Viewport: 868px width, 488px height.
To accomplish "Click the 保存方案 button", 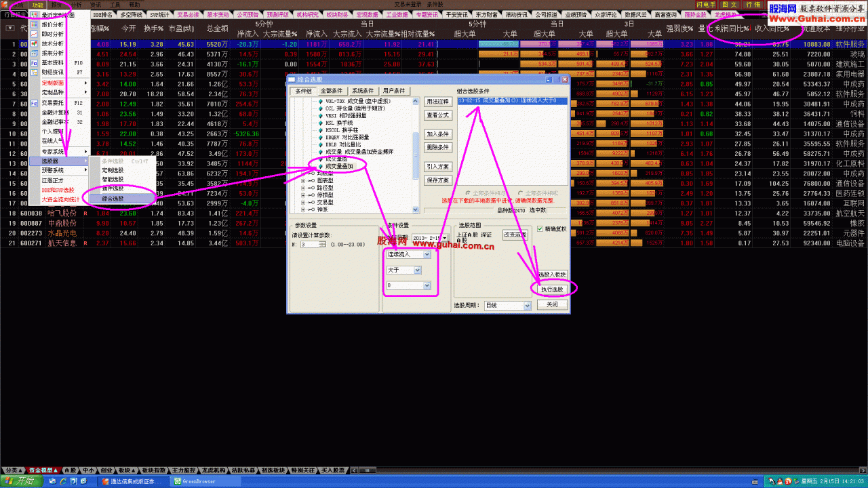I will [x=438, y=180].
